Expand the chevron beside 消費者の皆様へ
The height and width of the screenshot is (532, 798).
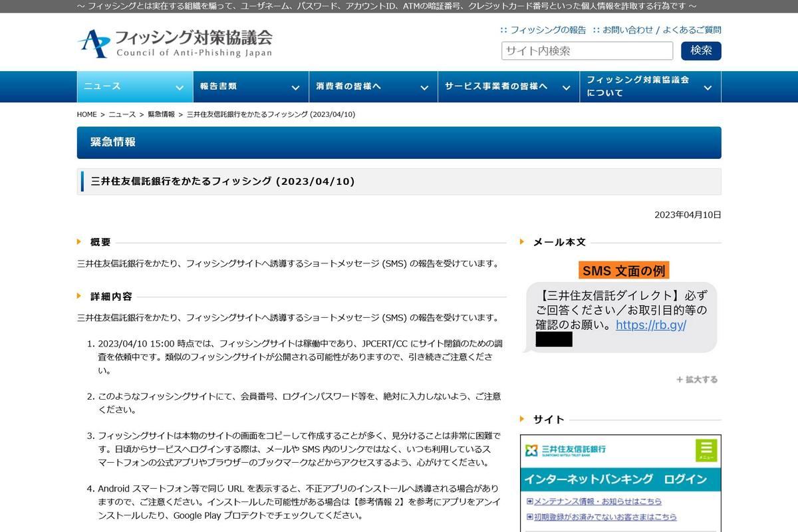click(424, 88)
